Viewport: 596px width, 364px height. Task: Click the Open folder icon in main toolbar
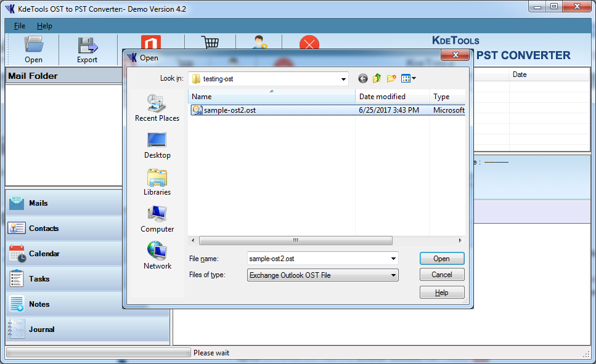(33, 45)
